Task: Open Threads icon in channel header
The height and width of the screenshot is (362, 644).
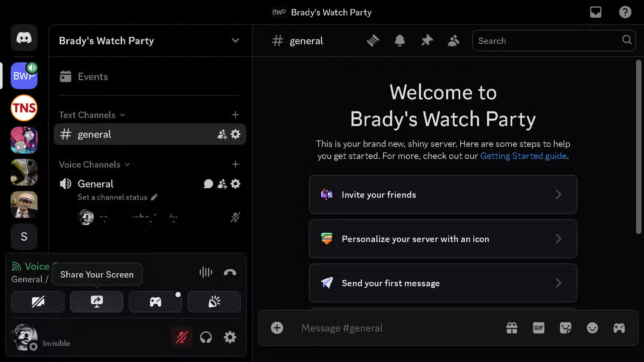Action: [373, 41]
